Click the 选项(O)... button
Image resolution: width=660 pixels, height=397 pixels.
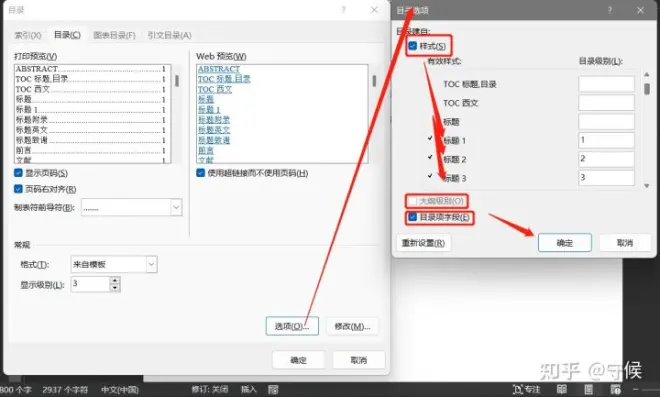pyautogui.click(x=292, y=326)
